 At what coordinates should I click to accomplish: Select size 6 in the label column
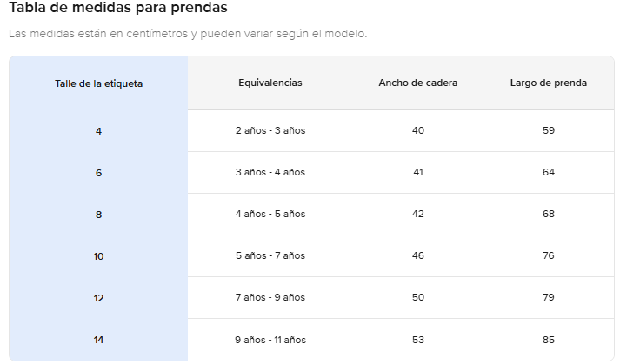click(x=98, y=173)
